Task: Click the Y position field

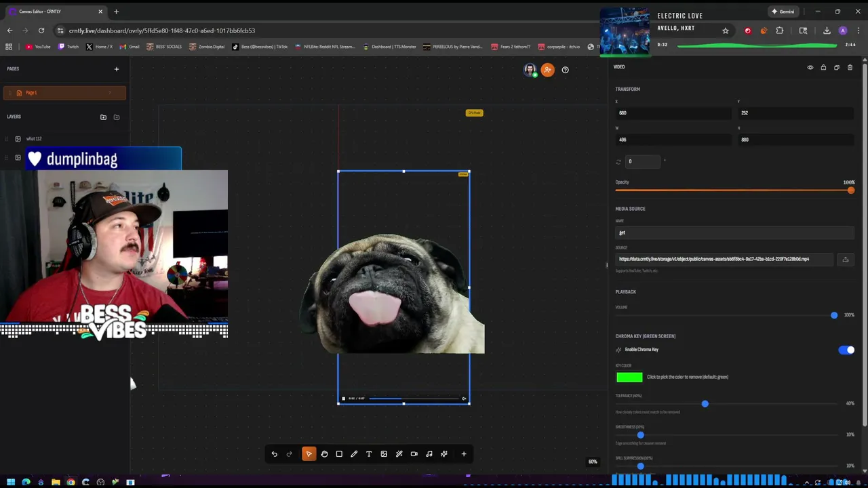Action: click(795, 113)
